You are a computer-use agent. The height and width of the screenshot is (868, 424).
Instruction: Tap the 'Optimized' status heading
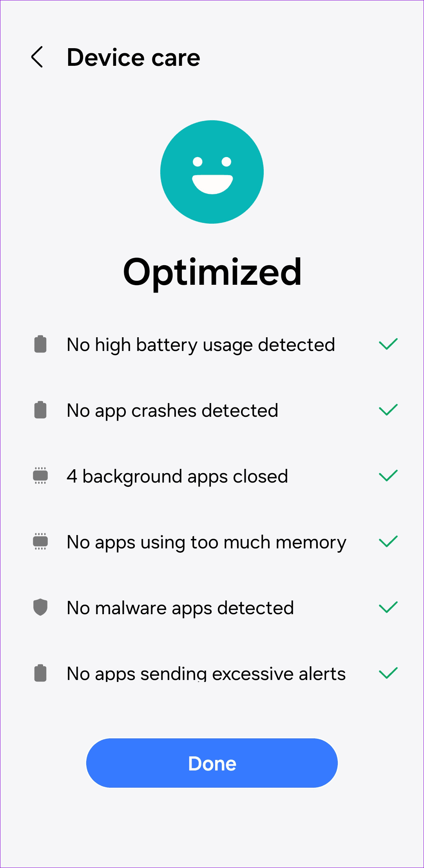click(212, 272)
